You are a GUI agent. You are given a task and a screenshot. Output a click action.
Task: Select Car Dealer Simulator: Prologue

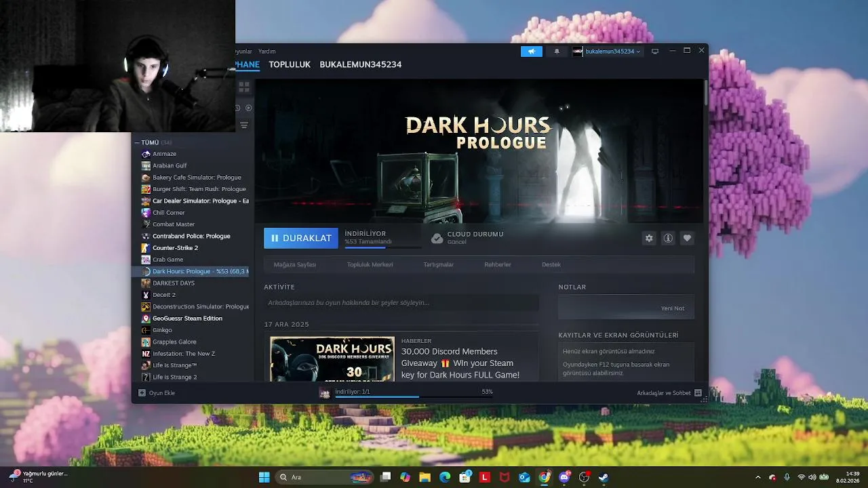(201, 201)
